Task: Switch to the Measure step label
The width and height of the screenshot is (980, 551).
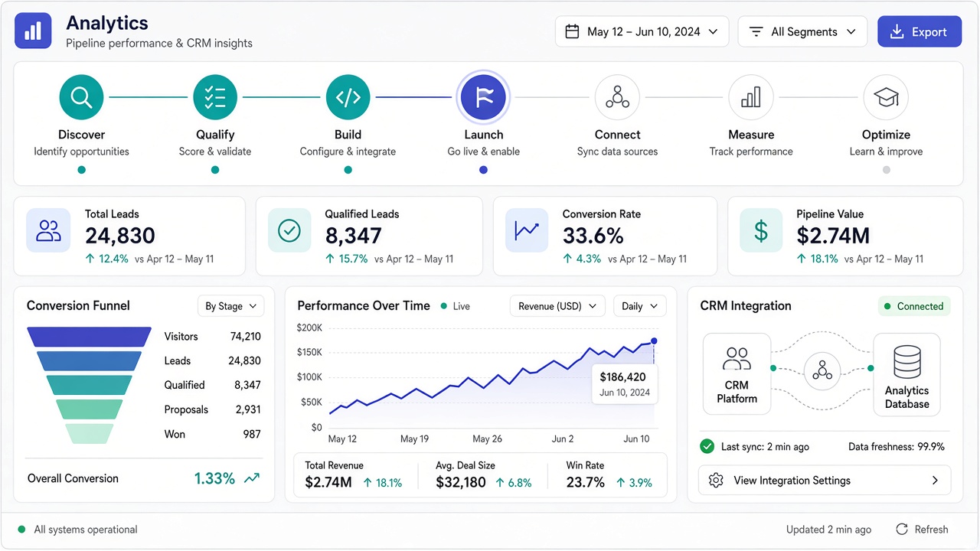Action: pyautogui.click(x=751, y=135)
